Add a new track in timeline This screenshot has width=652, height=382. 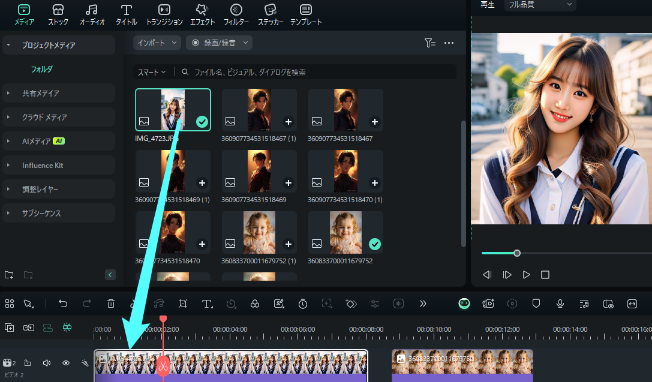tap(9, 328)
